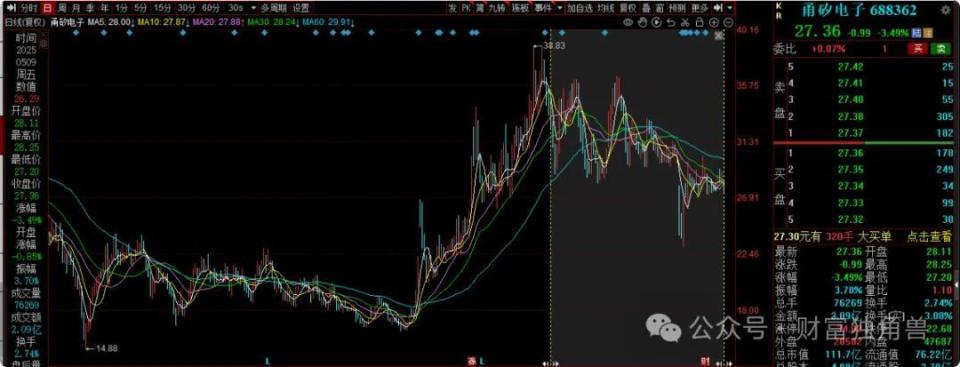Screen dimensions: 960x367
Task: Switch to 15分 chart period
Action: point(163,8)
